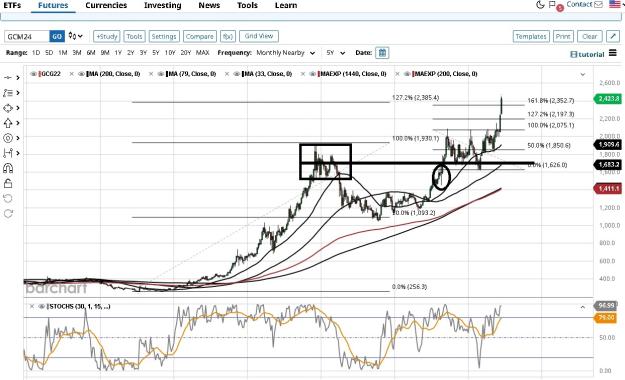
Task: Collapse the study legend chevron
Action: pyautogui.click(x=583, y=74)
